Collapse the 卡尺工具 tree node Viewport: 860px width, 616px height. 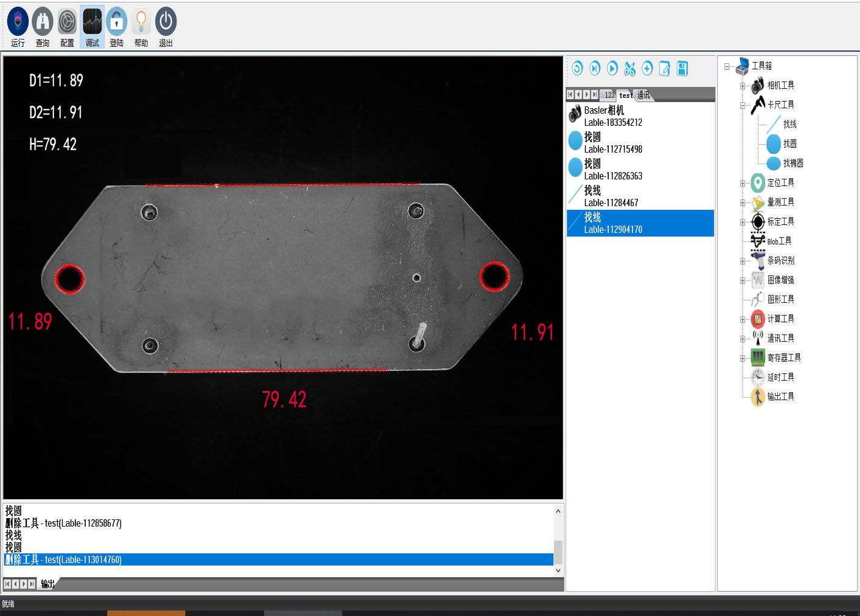[743, 105]
